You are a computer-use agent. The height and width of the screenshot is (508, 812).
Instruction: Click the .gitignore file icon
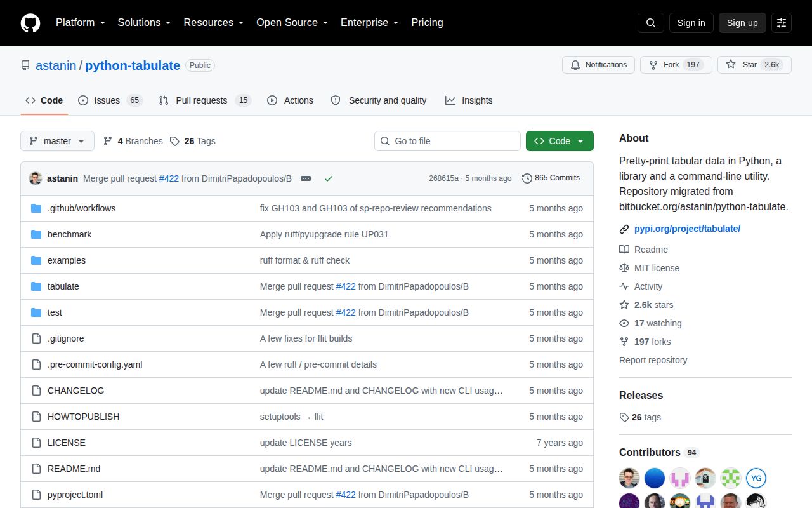36,338
